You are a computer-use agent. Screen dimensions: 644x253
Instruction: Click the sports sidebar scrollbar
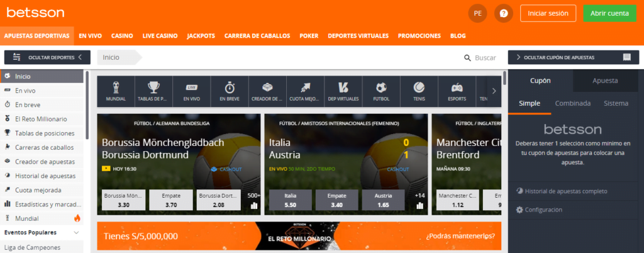(87, 106)
